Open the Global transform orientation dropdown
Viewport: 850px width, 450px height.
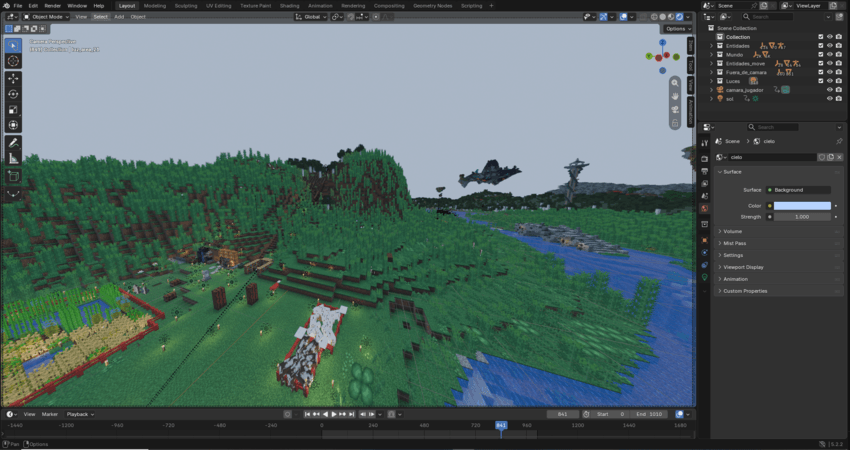click(311, 17)
